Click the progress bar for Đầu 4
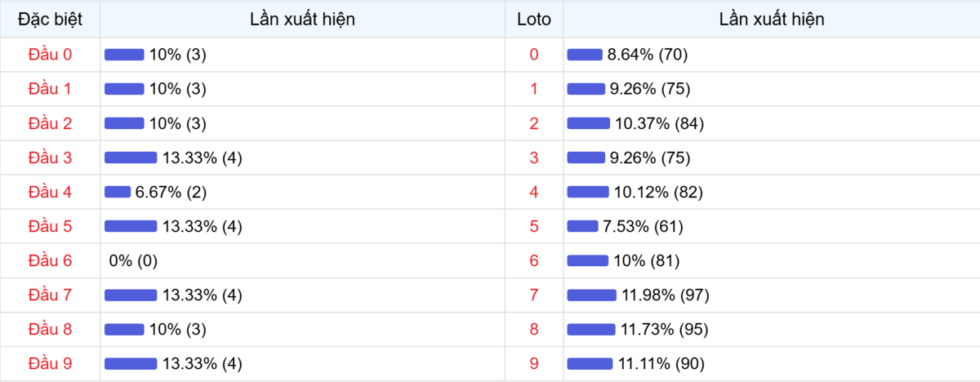This screenshot has height=382, width=980. pos(118,192)
